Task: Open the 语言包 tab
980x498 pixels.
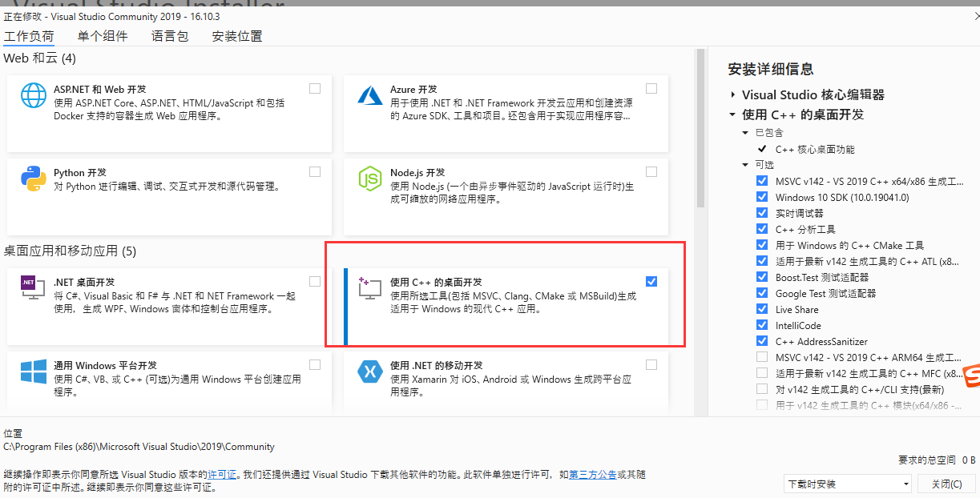Action: click(168, 36)
